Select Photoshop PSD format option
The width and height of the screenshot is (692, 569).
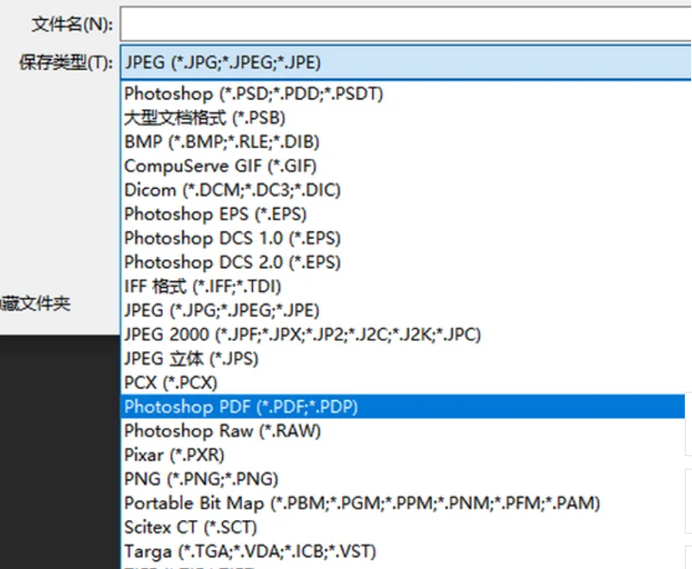(x=254, y=93)
